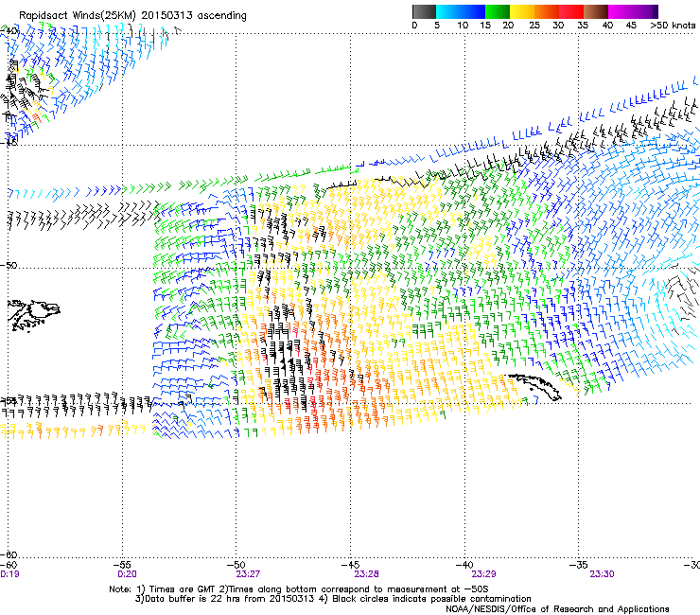Click the purple time stamp '23:29'
This screenshot has height=615, width=700.
tap(484, 574)
